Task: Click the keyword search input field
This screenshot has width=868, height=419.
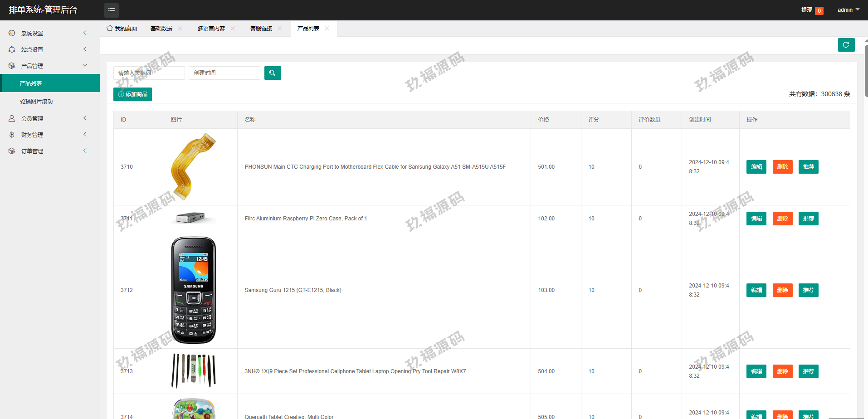Action: tap(149, 73)
